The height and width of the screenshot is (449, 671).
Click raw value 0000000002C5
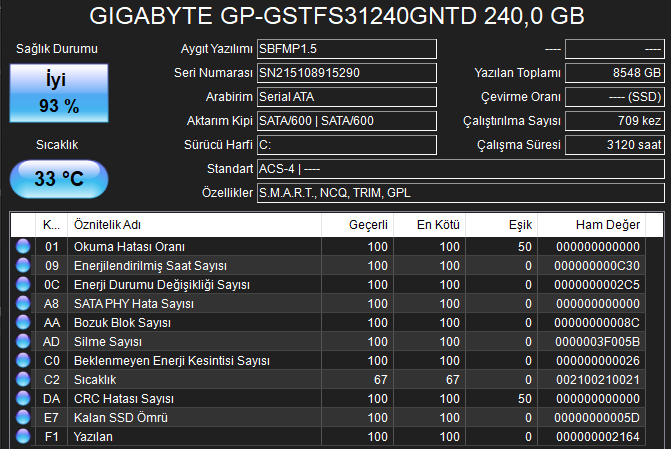pos(597,285)
